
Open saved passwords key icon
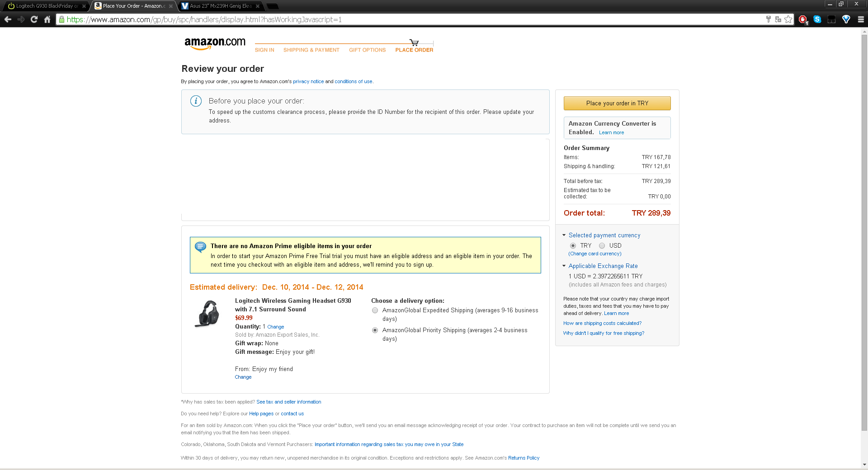click(x=768, y=19)
